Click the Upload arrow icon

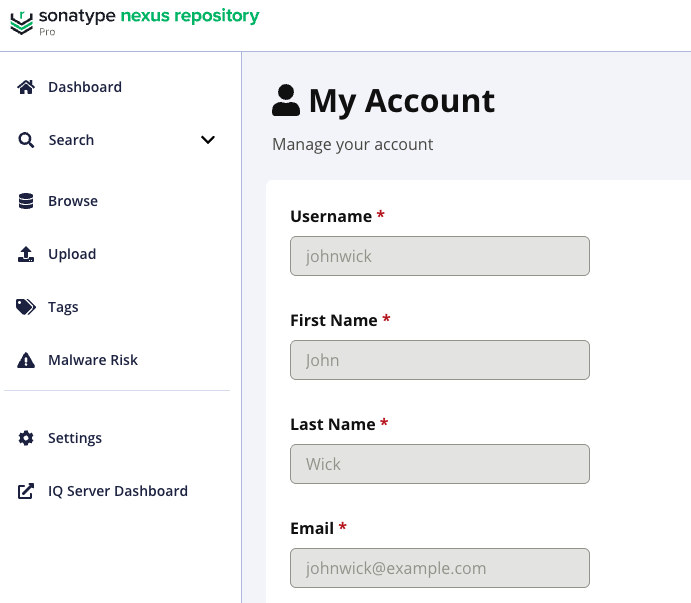pyautogui.click(x=26, y=254)
